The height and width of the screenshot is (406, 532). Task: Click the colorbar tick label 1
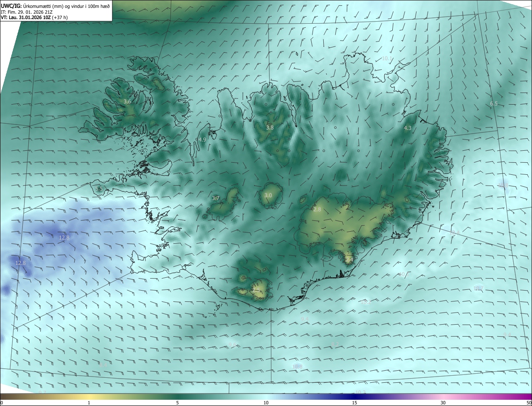(x=89, y=403)
